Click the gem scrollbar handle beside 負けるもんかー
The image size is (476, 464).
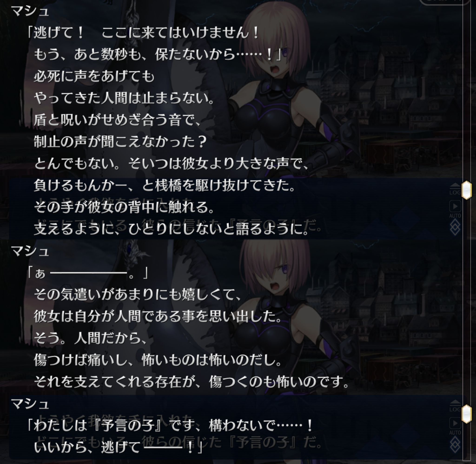coord(466,190)
